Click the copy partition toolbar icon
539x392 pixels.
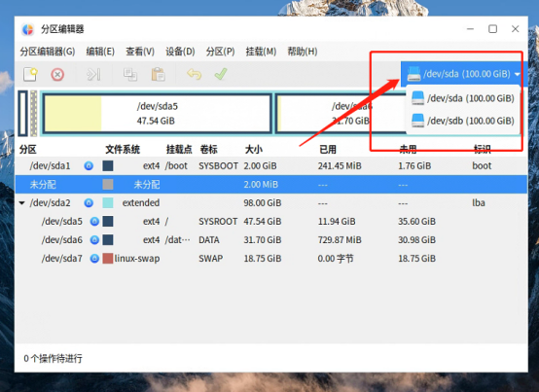tap(130, 74)
